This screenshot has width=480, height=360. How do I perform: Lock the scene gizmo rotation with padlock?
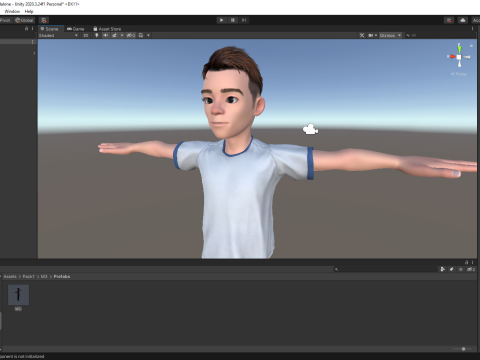(x=471, y=45)
